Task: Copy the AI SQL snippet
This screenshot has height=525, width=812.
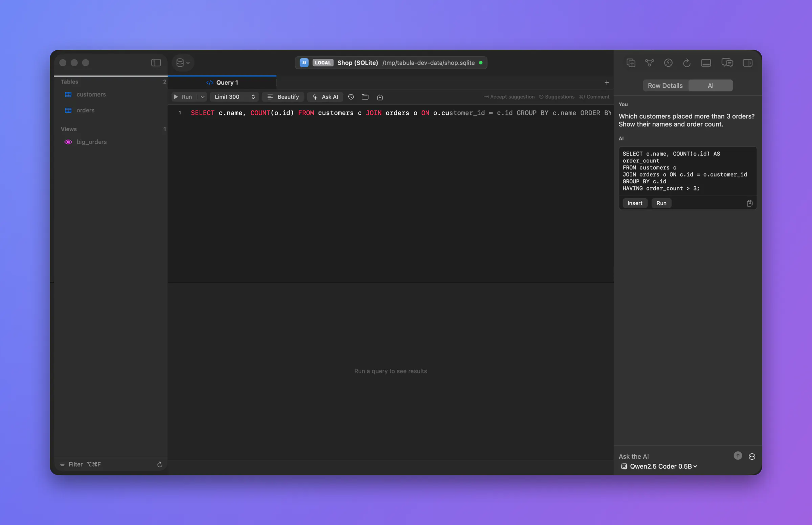Action: [749, 203]
